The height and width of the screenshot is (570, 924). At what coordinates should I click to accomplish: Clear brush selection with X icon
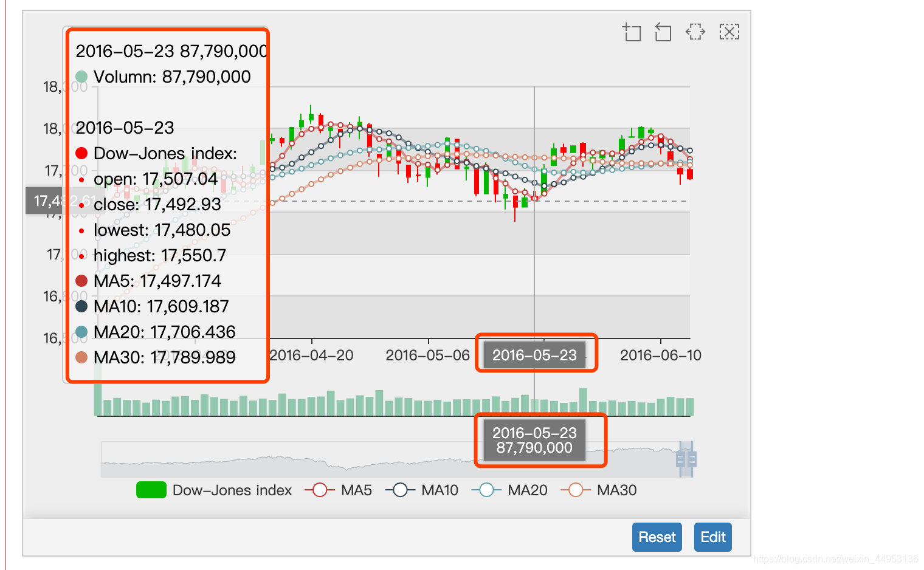(x=729, y=32)
